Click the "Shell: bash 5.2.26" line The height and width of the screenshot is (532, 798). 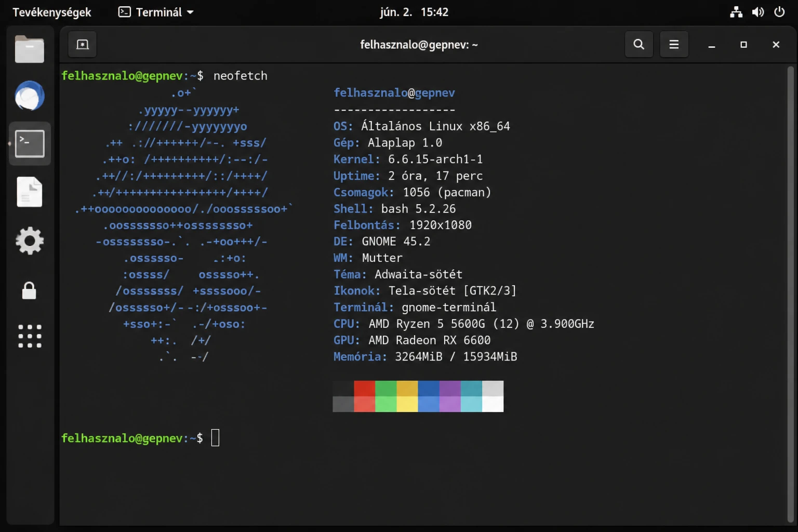(x=395, y=209)
